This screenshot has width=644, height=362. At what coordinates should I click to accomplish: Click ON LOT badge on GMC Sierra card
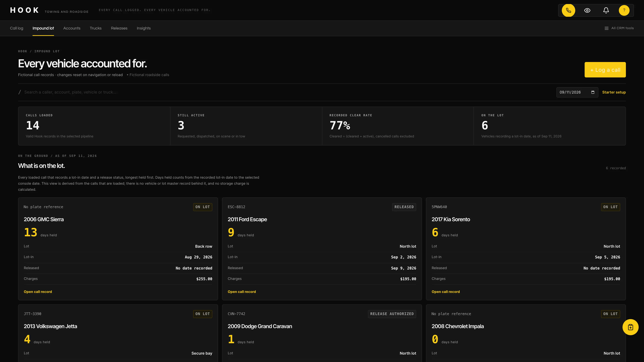click(x=202, y=207)
